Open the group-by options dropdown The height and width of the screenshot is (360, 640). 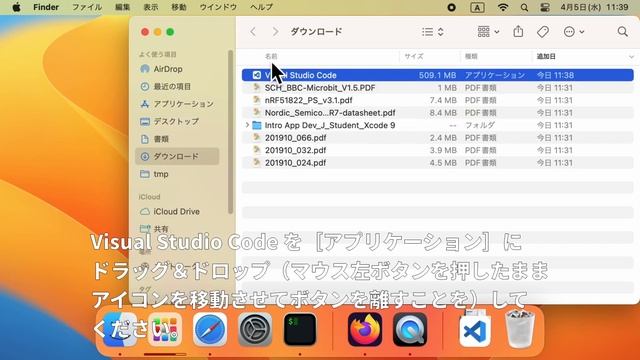(x=488, y=31)
